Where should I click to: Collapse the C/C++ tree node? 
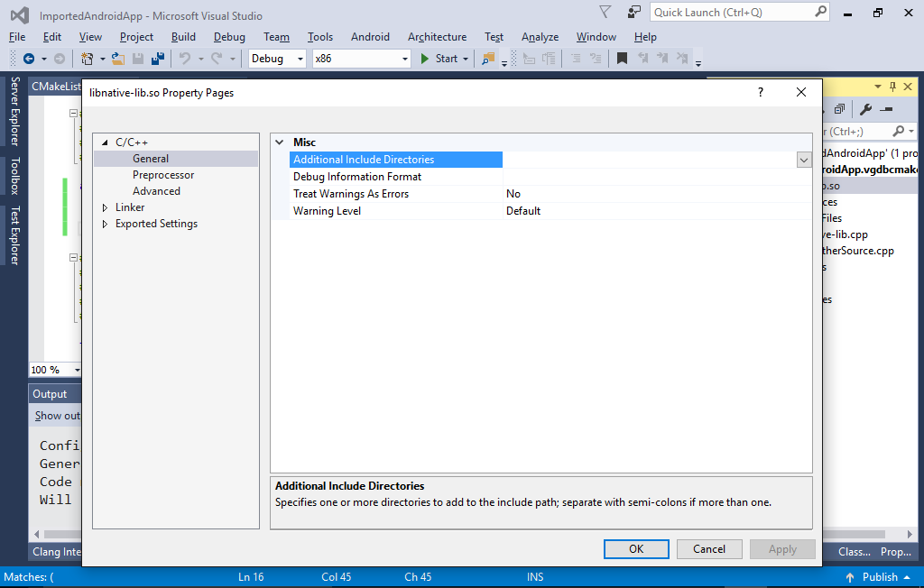(105, 142)
